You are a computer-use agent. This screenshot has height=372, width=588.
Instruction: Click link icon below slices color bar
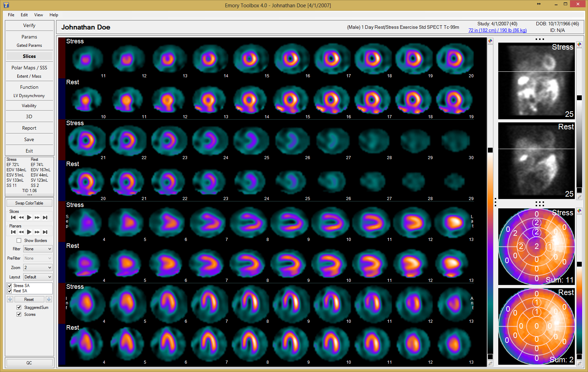(490, 363)
